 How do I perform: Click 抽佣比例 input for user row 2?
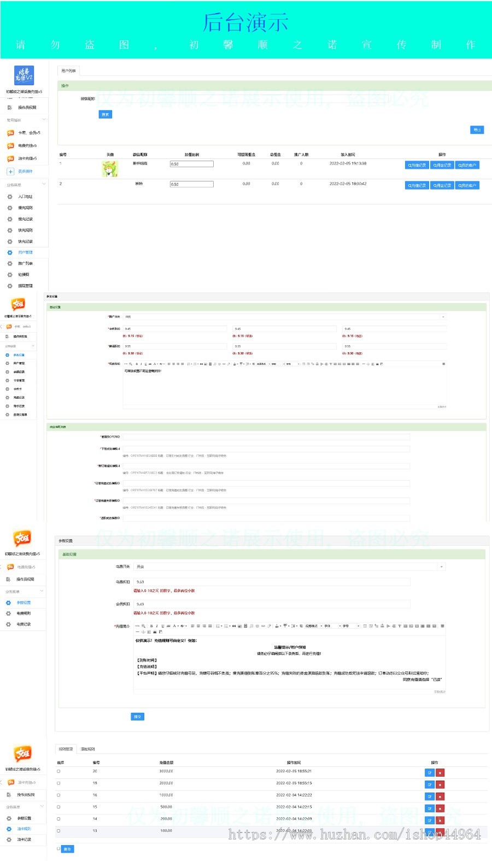click(x=191, y=184)
